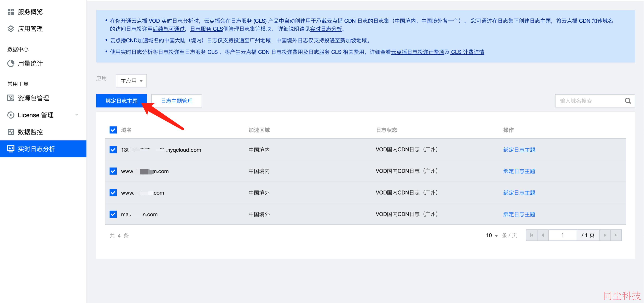This screenshot has width=644, height=303.
Task: Uncheck the myqcloud.com domain row checkbox
Action: [113, 150]
